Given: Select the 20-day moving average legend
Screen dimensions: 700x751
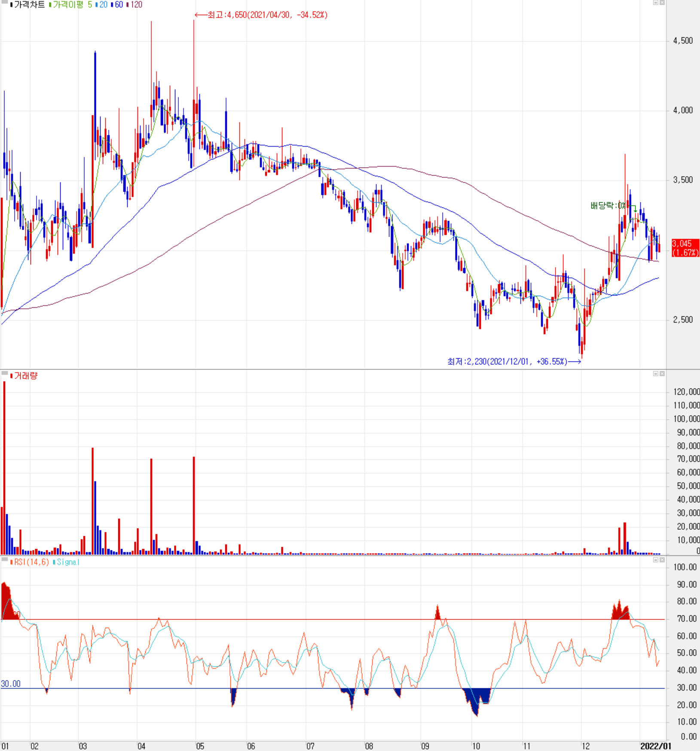Looking at the screenshot, I should click(x=103, y=5).
